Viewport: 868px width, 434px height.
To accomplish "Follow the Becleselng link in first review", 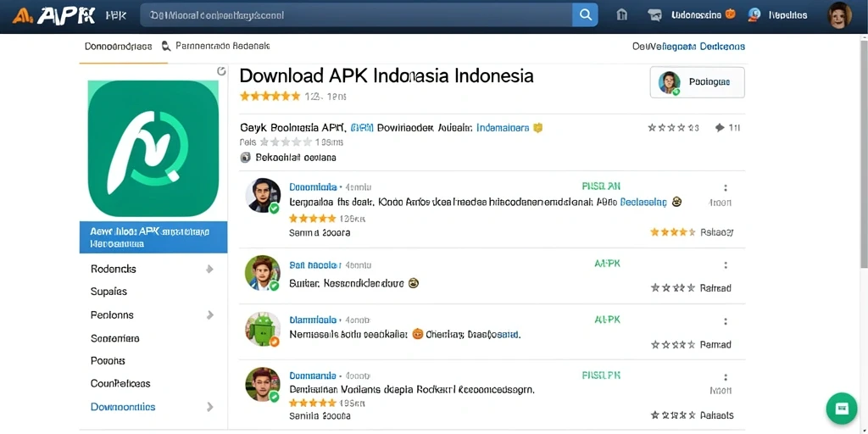I will [643, 203].
